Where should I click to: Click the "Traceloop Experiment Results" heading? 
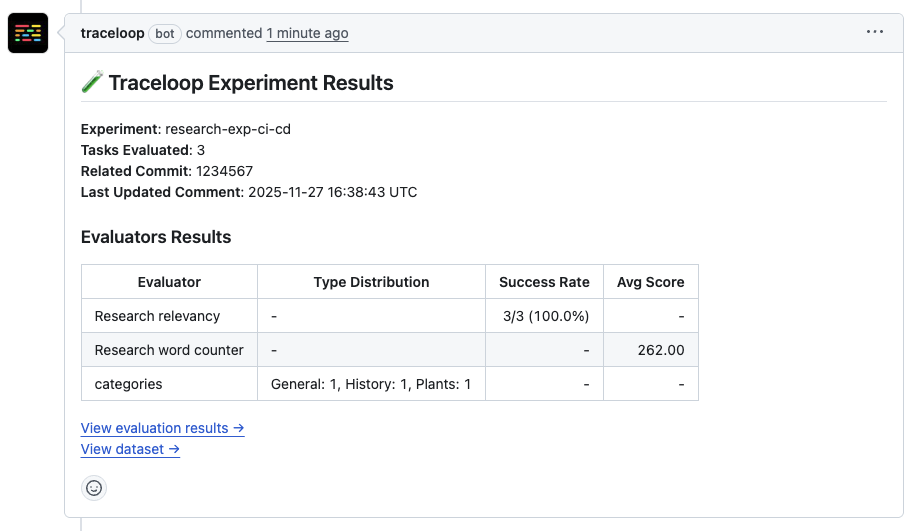pyautogui.click(x=251, y=83)
